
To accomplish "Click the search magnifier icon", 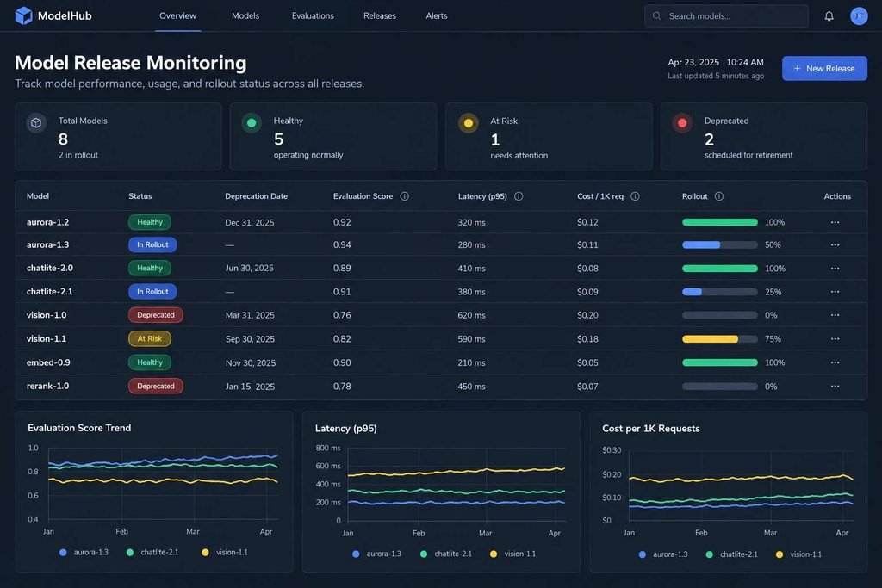I will pos(656,16).
